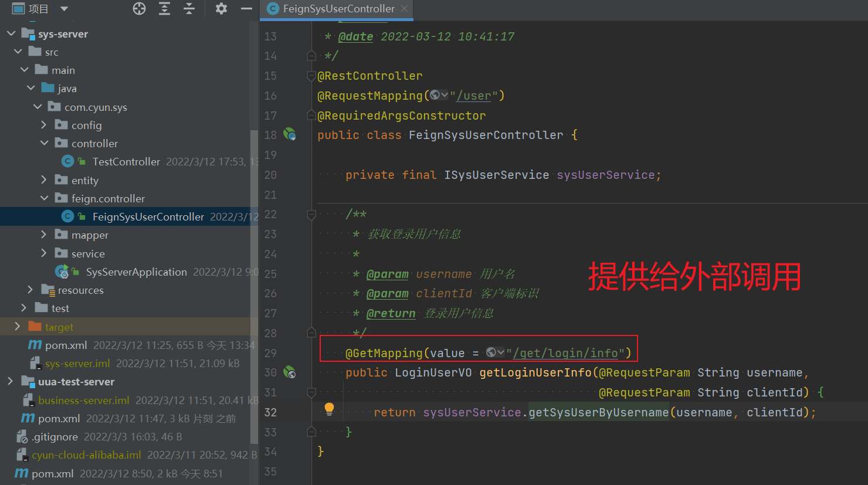Click the Collapse All toolbar icon

click(x=189, y=9)
